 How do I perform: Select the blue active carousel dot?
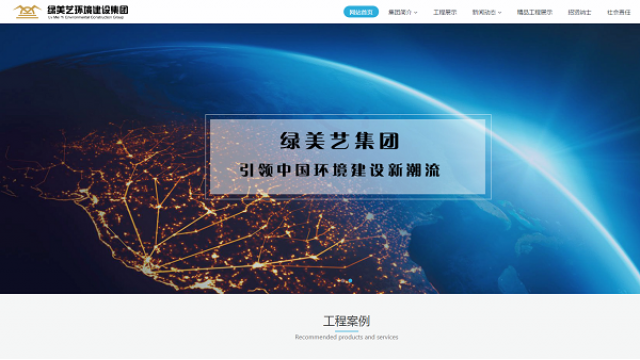(x=350, y=280)
